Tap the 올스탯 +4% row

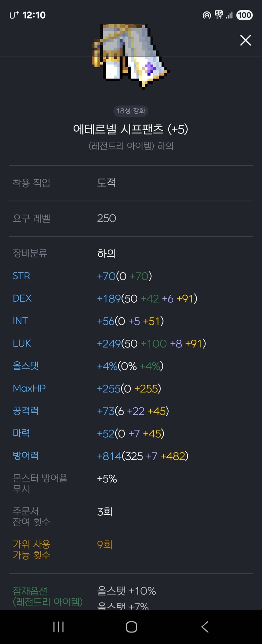(x=131, y=366)
